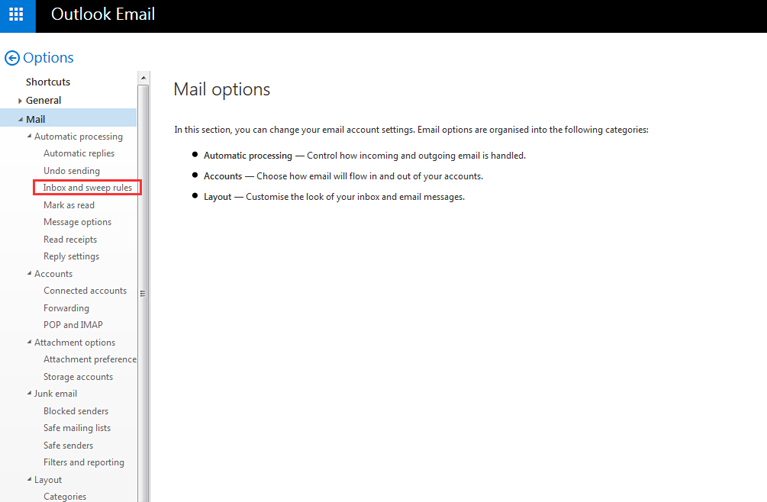Click the Mail options heading
Viewport: 767px width, 502px height.
coord(222,90)
